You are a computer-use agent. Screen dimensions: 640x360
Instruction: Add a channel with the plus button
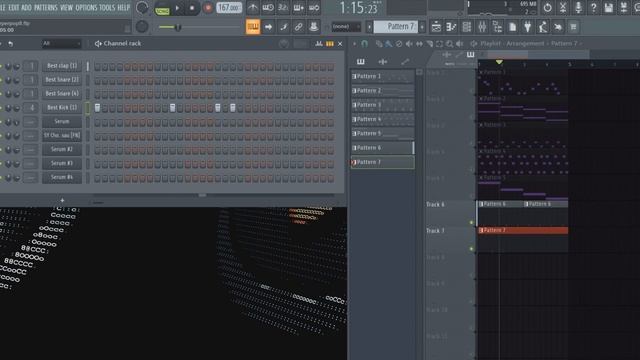coord(62,200)
